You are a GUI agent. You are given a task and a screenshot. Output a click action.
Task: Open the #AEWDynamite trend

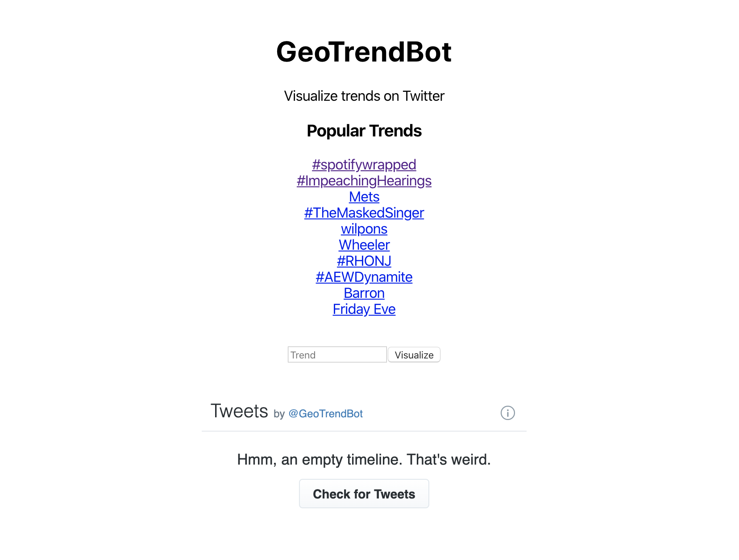point(364,277)
